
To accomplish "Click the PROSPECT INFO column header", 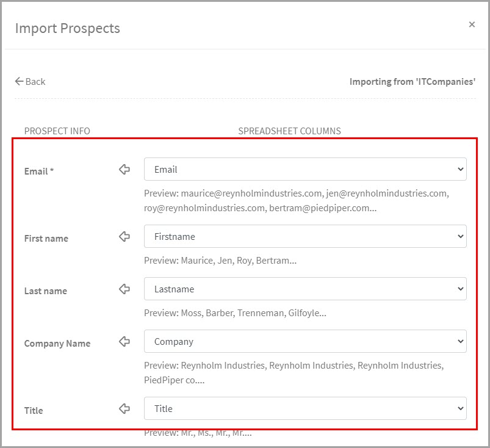I will (x=57, y=131).
